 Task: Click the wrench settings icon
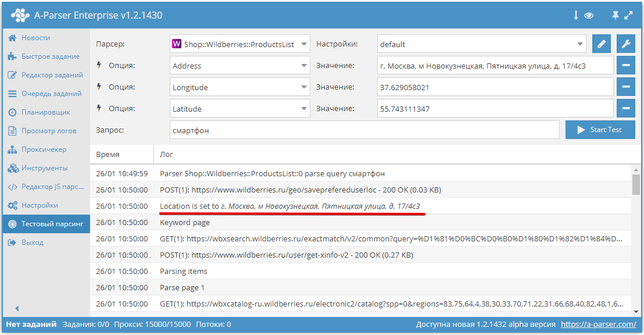(x=625, y=44)
